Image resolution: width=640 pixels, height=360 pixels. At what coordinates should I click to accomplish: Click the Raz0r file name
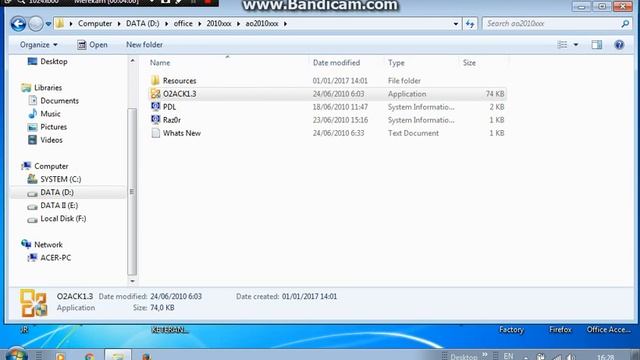tap(172, 120)
